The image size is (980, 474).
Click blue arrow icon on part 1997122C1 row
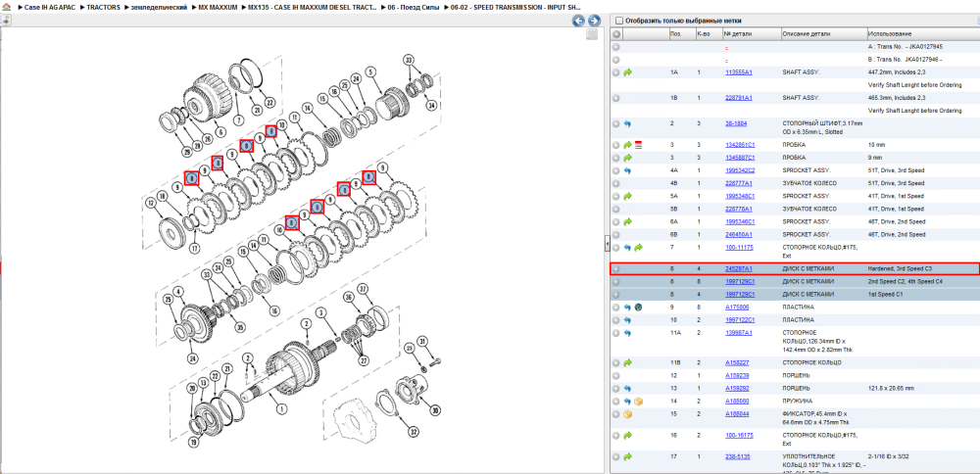[628, 319]
